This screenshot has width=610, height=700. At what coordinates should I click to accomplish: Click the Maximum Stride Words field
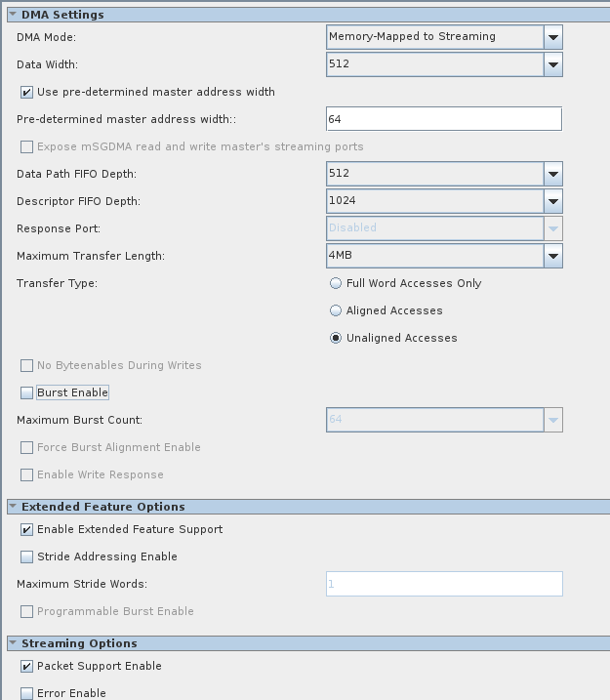(444, 584)
